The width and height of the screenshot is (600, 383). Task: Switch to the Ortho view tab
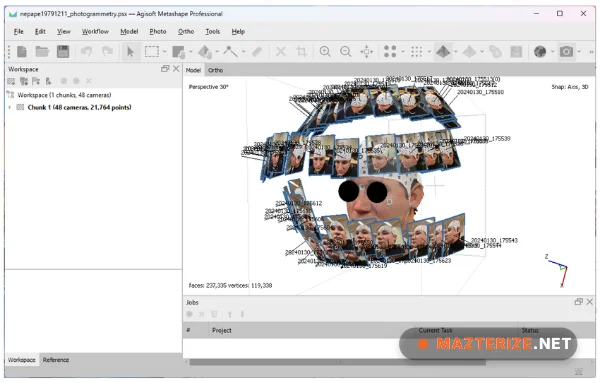pyautogui.click(x=215, y=70)
